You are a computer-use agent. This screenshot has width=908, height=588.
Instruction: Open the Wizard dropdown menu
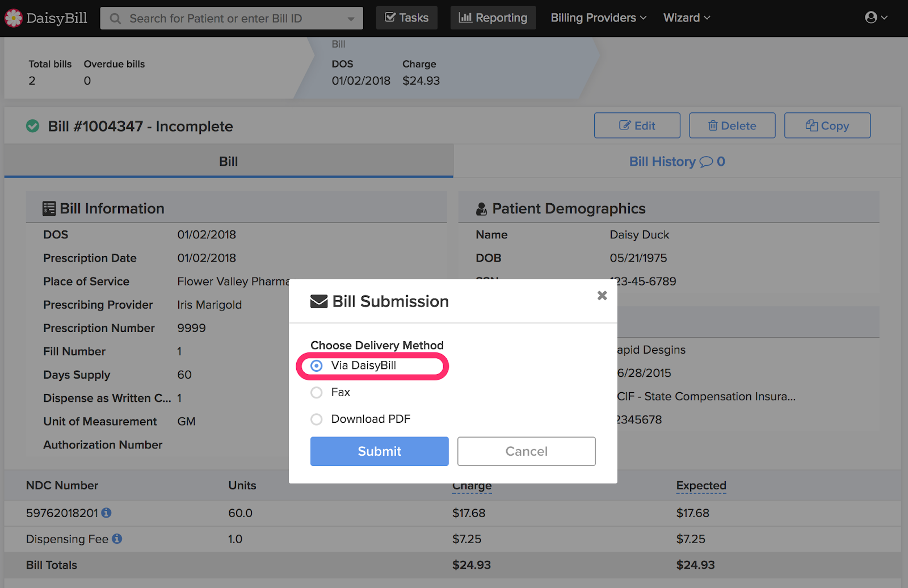click(687, 18)
